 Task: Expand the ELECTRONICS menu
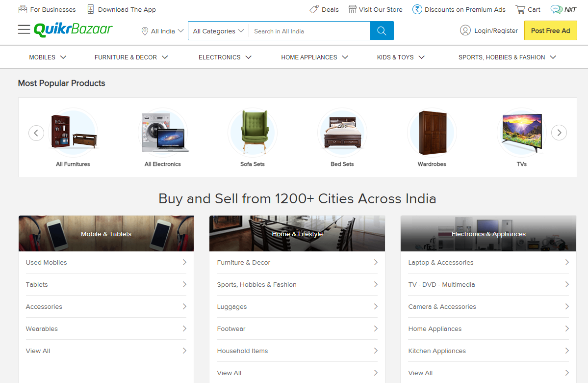[225, 57]
